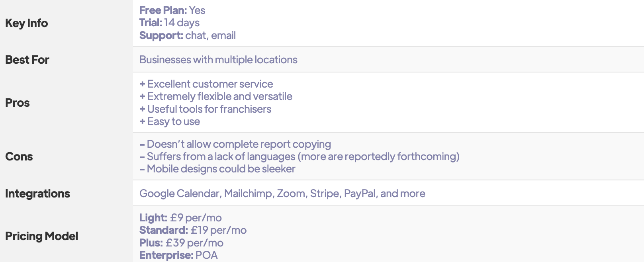Click the Light: £9 per/mo price
This screenshot has height=262, width=644.
180,218
